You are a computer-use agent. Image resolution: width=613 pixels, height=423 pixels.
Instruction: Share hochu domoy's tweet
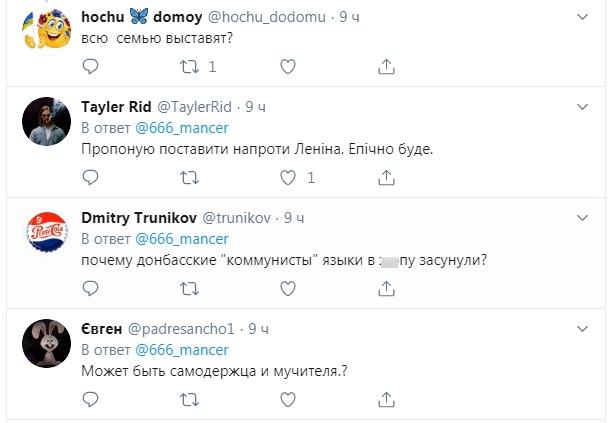click(x=387, y=66)
